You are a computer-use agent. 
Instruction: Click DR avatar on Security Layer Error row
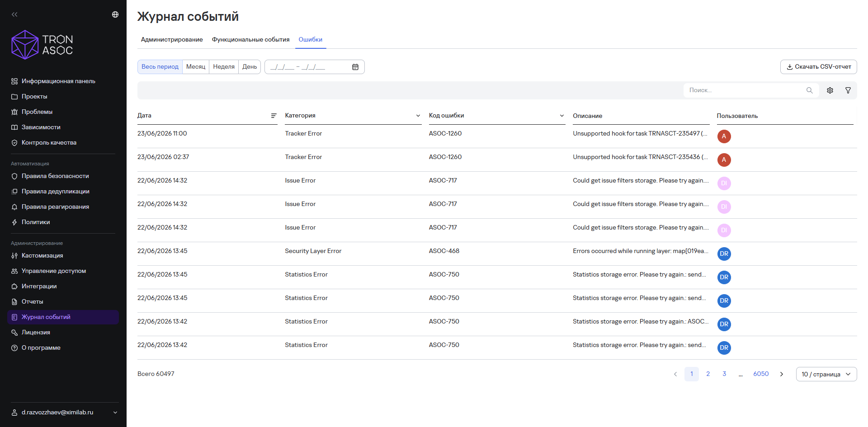(x=724, y=254)
